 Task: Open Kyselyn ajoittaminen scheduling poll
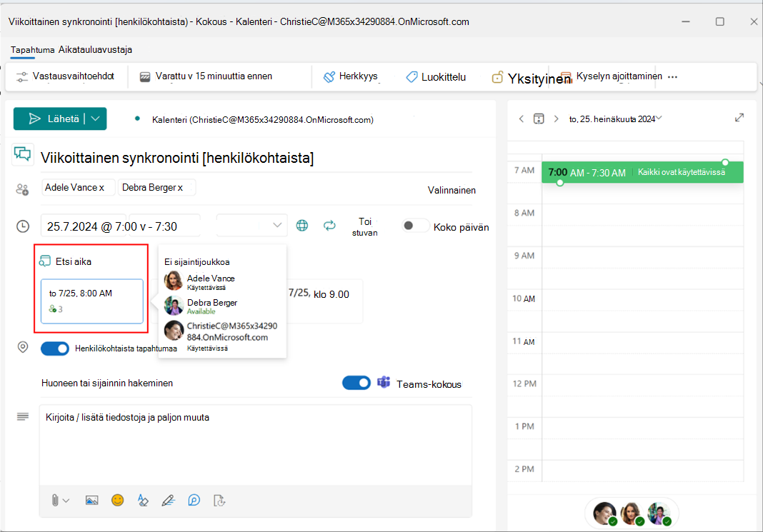(612, 76)
